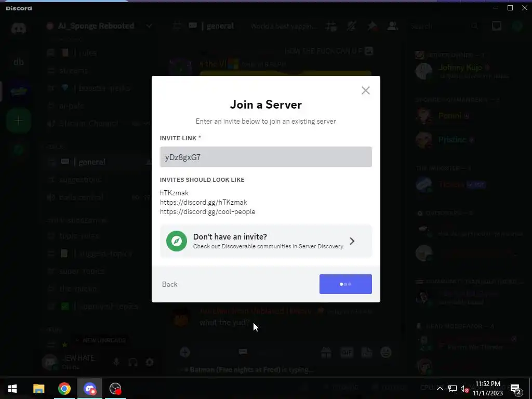Open Explore Discoverable Servers in the sidebar
532x399 pixels.
coord(19,150)
